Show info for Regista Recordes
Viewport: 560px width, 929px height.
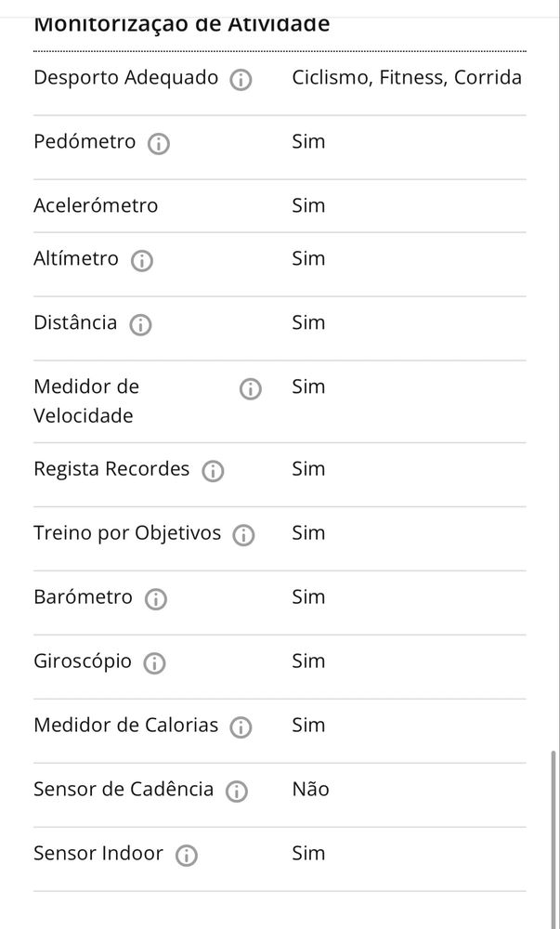(213, 471)
